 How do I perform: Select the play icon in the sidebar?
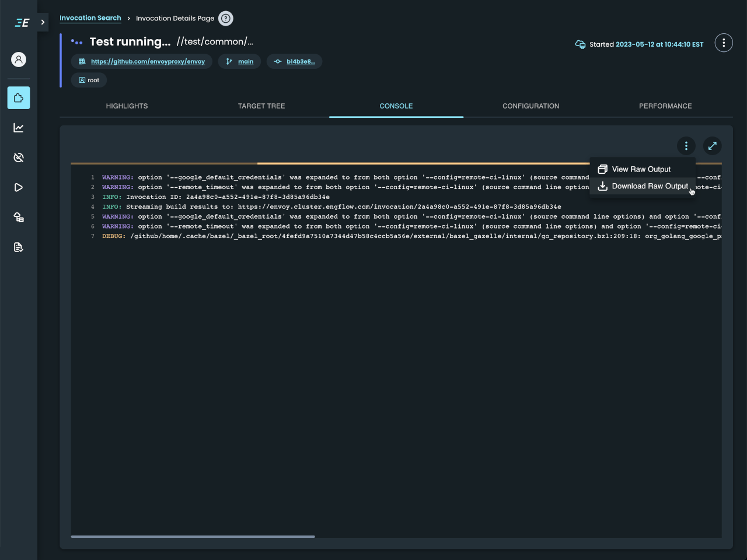[18, 187]
